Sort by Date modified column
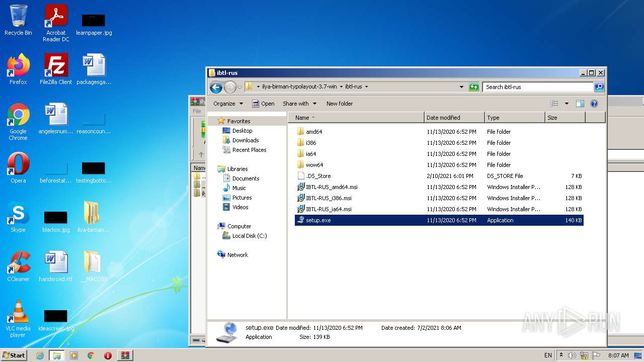The width and height of the screenshot is (644, 362). (x=454, y=118)
